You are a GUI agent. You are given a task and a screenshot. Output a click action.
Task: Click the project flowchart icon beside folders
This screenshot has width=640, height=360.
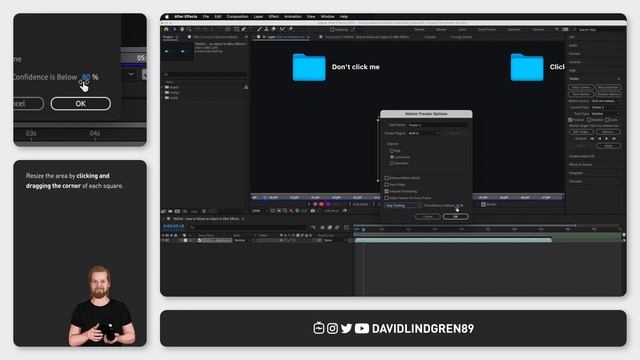click(246, 87)
